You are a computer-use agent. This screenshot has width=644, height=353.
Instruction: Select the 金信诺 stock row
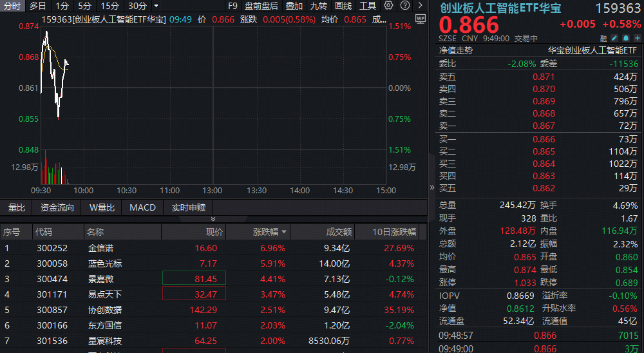pyautogui.click(x=213, y=248)
